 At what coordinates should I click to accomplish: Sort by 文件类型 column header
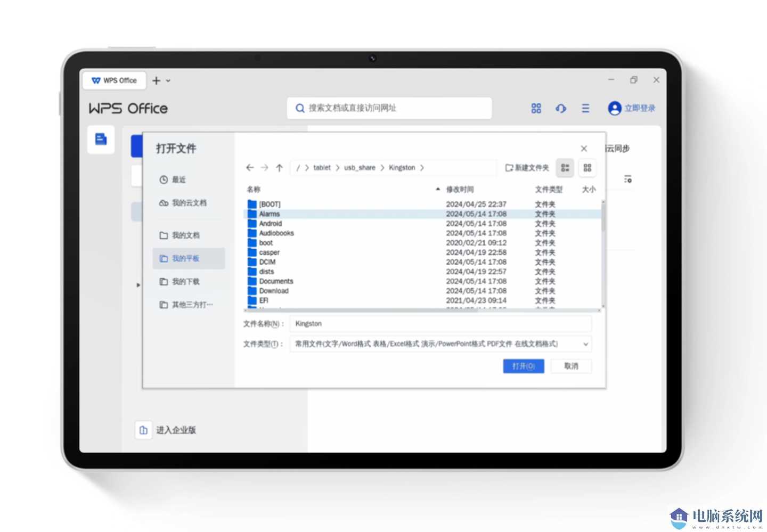click(x=549, y=190)
